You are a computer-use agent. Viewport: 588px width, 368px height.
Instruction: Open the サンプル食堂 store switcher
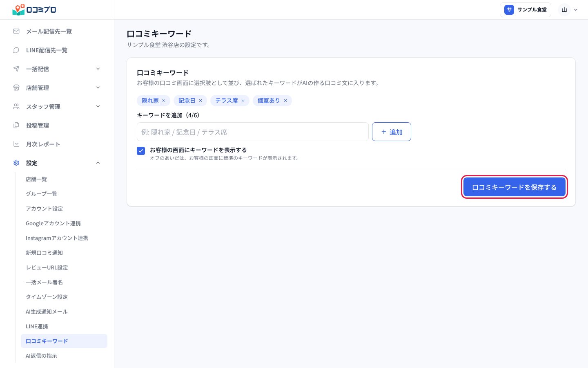tap(526, 10)
